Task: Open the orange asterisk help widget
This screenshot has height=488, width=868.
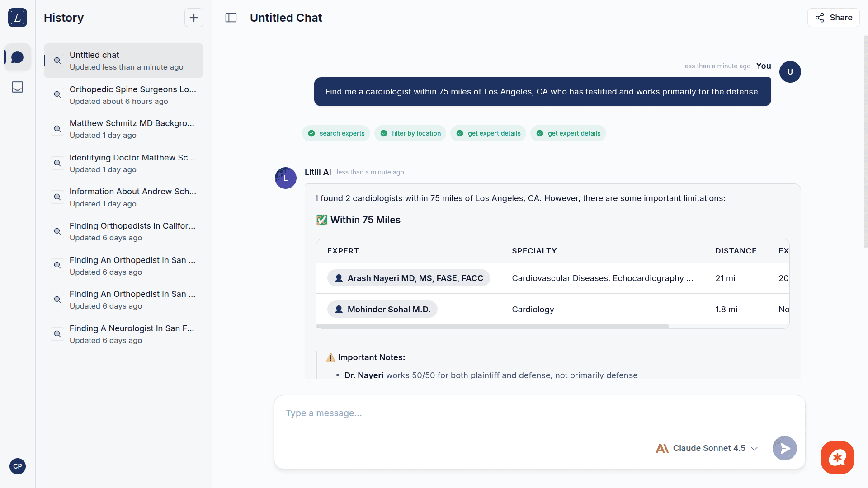Action: (x=837, y=457)
